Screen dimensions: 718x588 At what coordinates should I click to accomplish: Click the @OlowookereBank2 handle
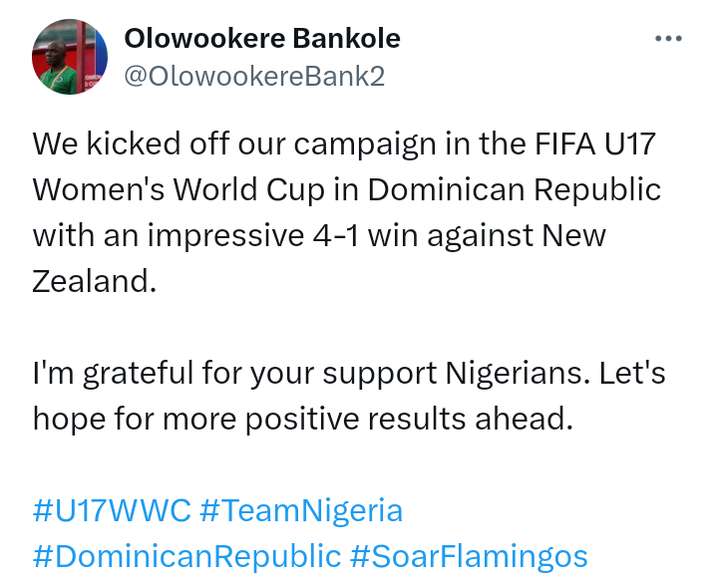point(253,76)
